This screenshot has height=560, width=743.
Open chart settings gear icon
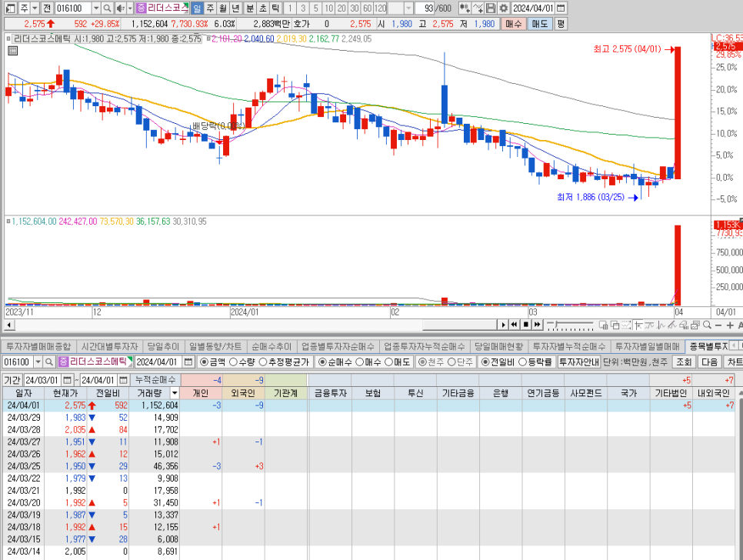point(503,8)
